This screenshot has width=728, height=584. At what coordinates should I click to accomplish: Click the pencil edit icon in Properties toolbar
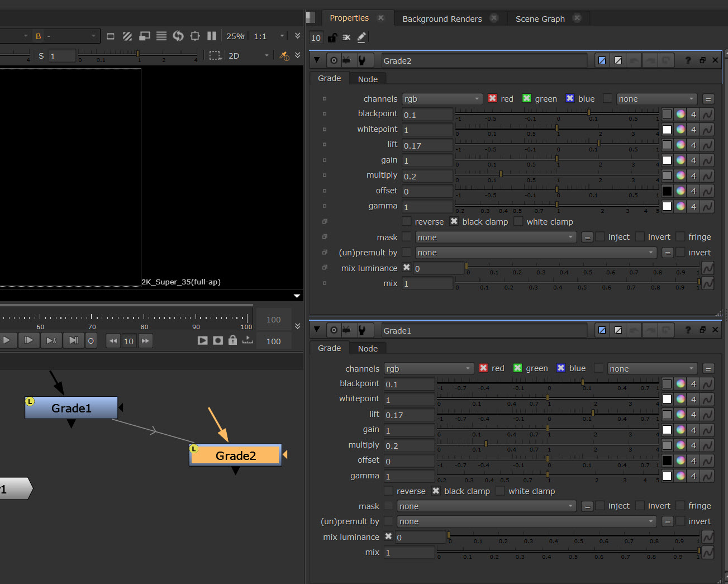[361, 37]
